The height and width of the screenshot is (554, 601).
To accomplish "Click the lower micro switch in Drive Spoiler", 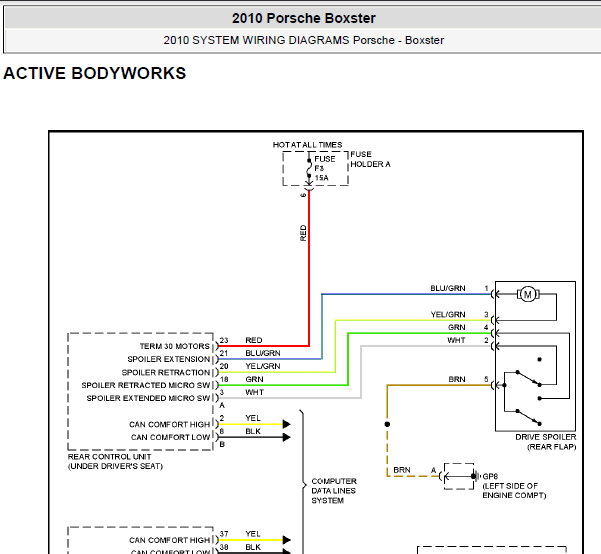I will click(x=529, y=418).
